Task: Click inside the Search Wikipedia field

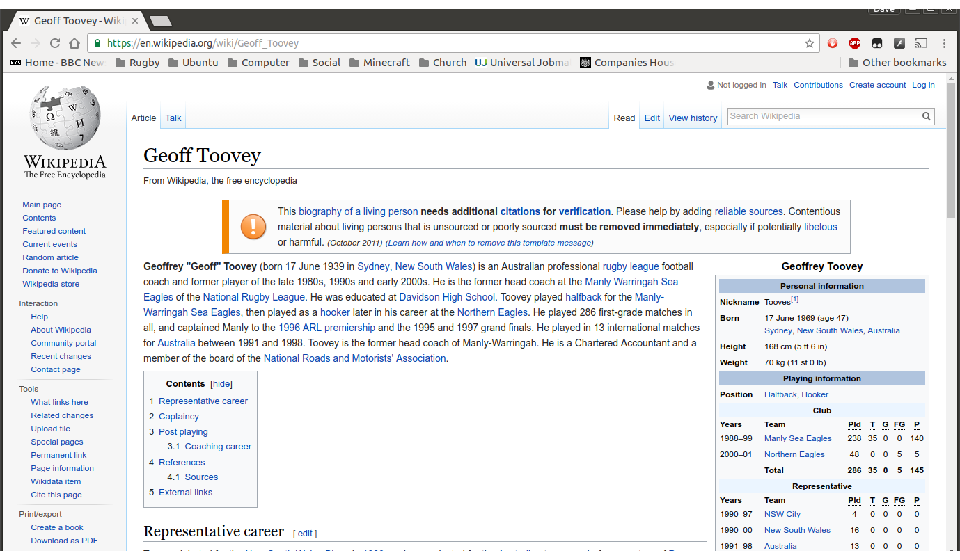Action: (824, 116)
